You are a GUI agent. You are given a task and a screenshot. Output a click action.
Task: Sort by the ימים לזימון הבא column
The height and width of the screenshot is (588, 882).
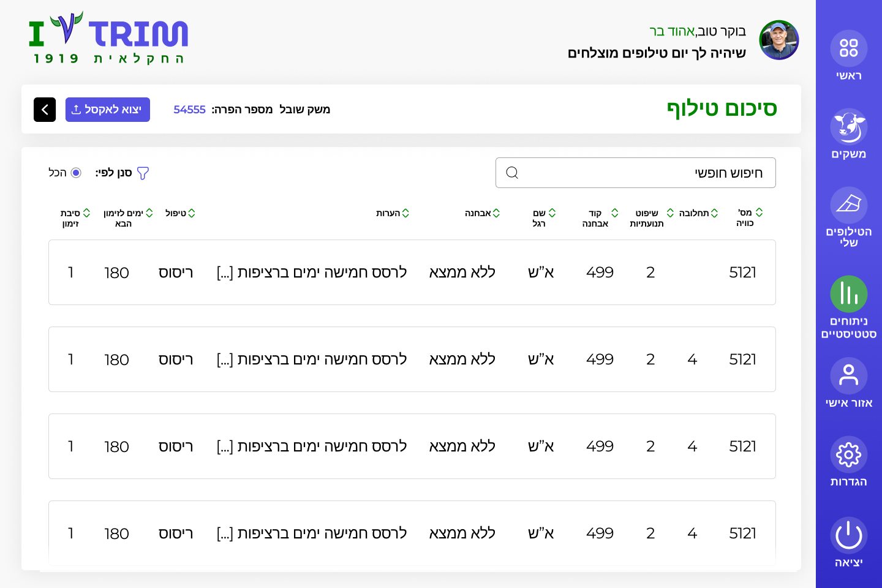click(x=149, y=213)
